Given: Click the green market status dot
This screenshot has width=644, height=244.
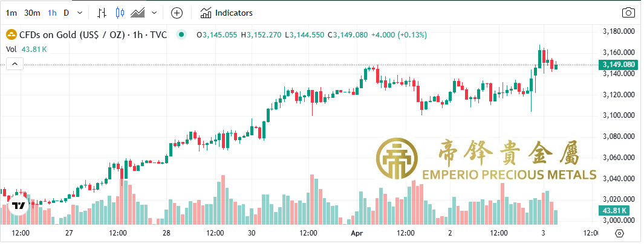Looking at the screenshot, I should click(x=181, y=35).
